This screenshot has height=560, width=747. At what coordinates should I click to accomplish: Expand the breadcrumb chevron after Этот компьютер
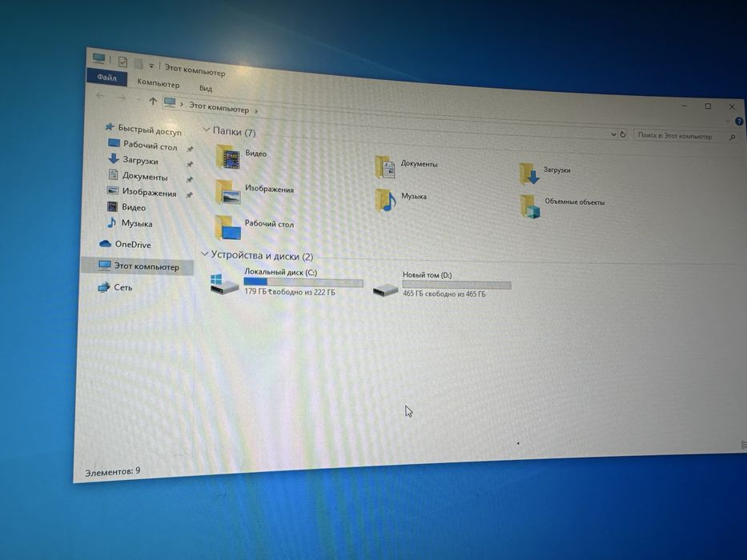tap(256, 111)
